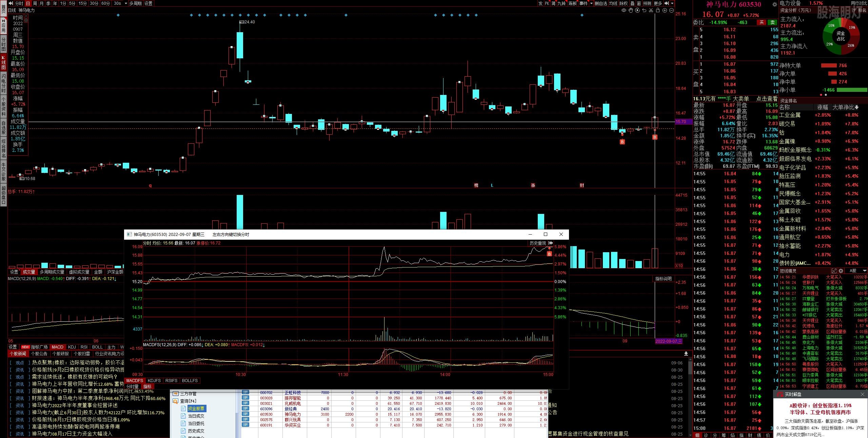Viewport: 868px width, 438px height.
Task: Select the BOLL indicator tab
Action: pos(97,347)
